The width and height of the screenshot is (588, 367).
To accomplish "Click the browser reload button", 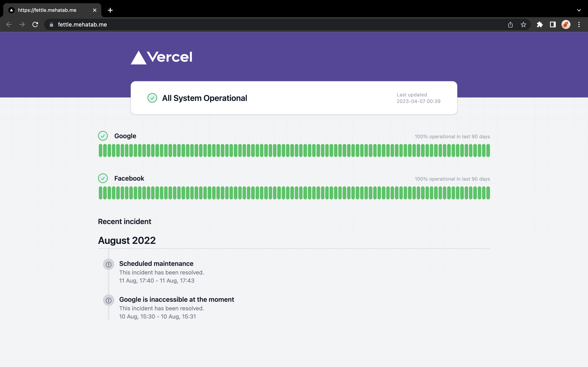I will pos(35,24).
